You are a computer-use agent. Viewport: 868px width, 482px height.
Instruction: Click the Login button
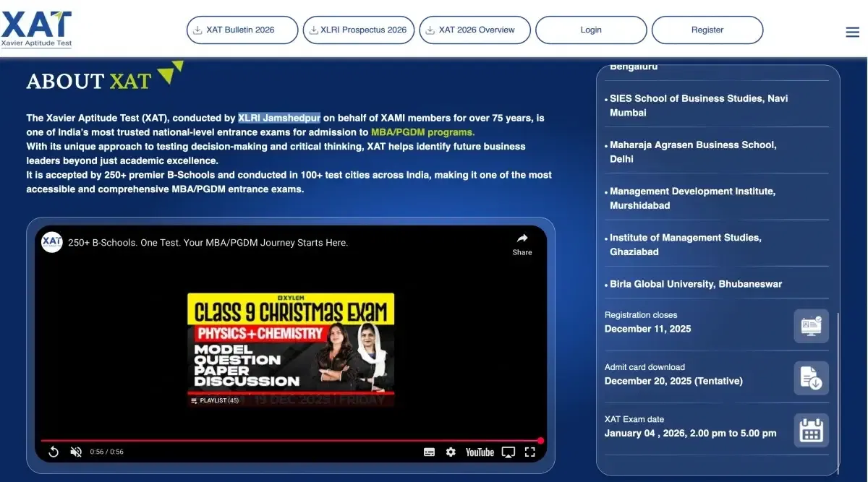[x=591, y=30]
